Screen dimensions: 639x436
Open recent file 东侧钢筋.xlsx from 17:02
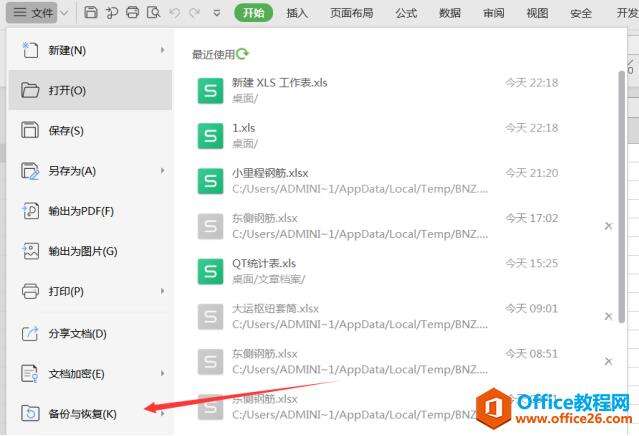tap(403, 226)
